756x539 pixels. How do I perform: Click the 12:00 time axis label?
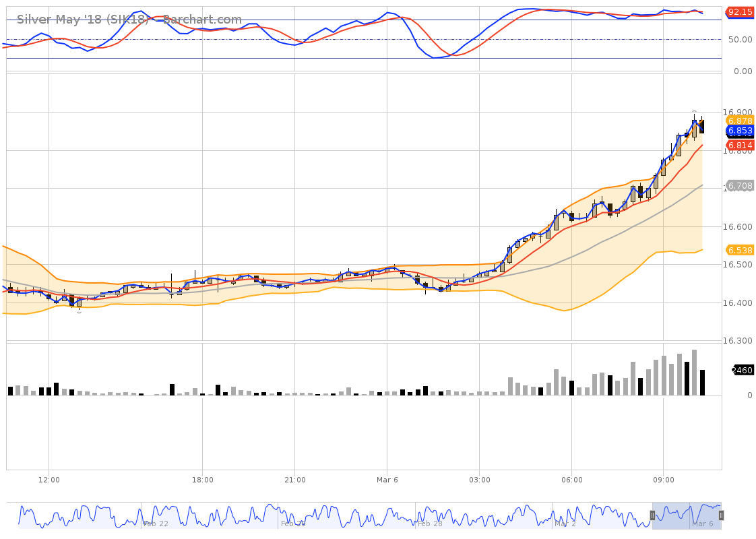[x=49, y=480]
